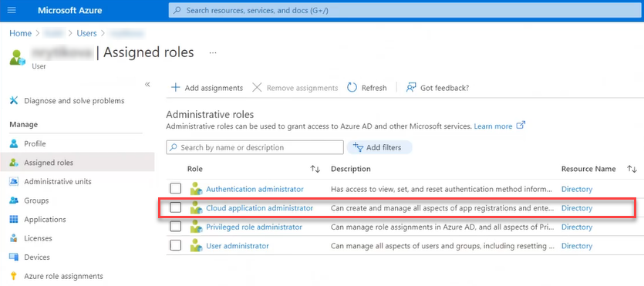Click Directory link in Privileged role administrator row
The width and height of the screenshot is (644, 286).
click(x=577, y=227)
